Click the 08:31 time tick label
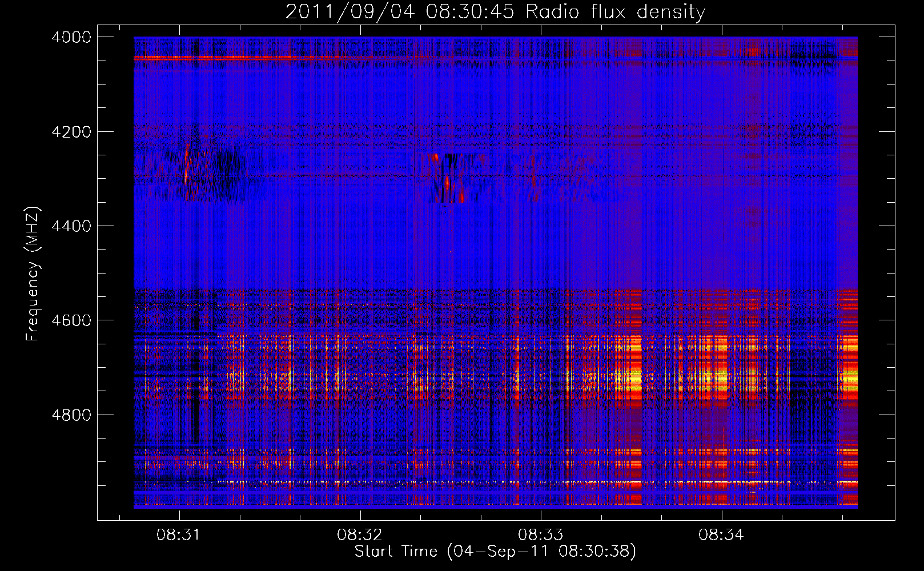Viewport: 924px width, 571px height. 179,535
